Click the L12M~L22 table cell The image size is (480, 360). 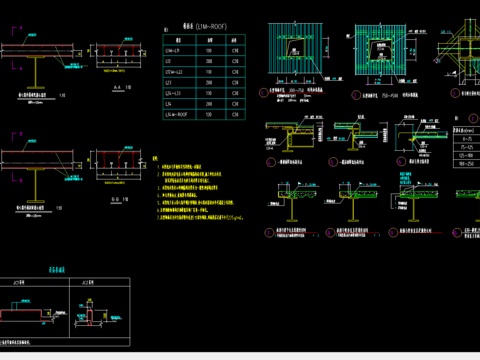(x=174, y=72)
